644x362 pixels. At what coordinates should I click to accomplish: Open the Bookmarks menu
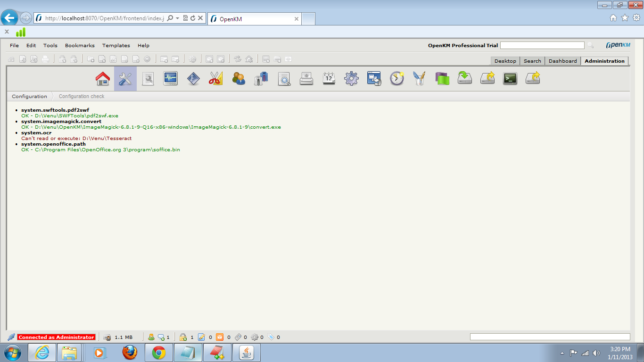(x=80, y=46)
